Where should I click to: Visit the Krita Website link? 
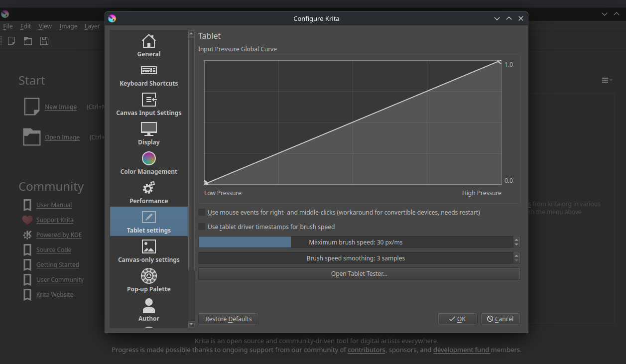click(55, 294)
